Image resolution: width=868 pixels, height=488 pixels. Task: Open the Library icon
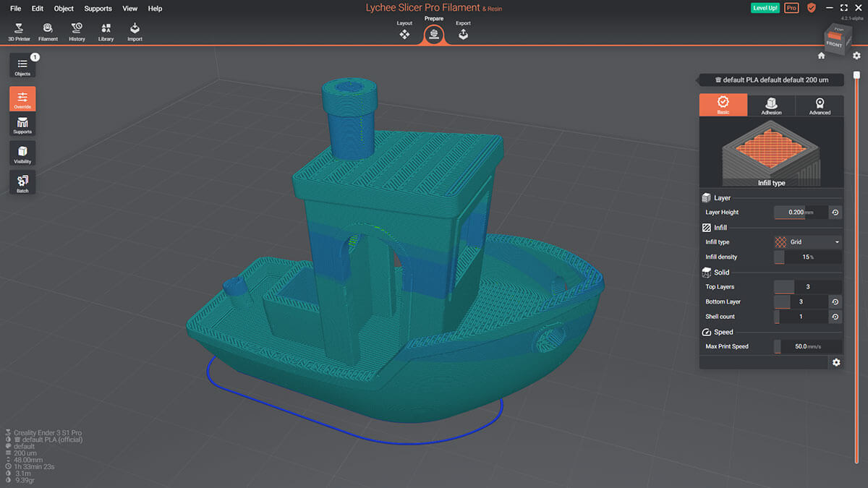(x=106, y=30)
